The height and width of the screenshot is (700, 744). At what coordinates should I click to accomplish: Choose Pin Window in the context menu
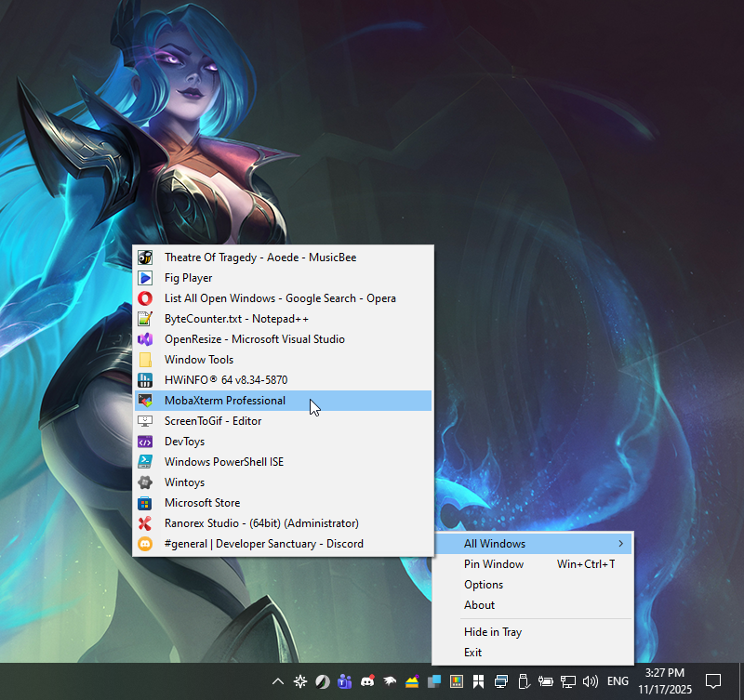(x=494, y=564)
